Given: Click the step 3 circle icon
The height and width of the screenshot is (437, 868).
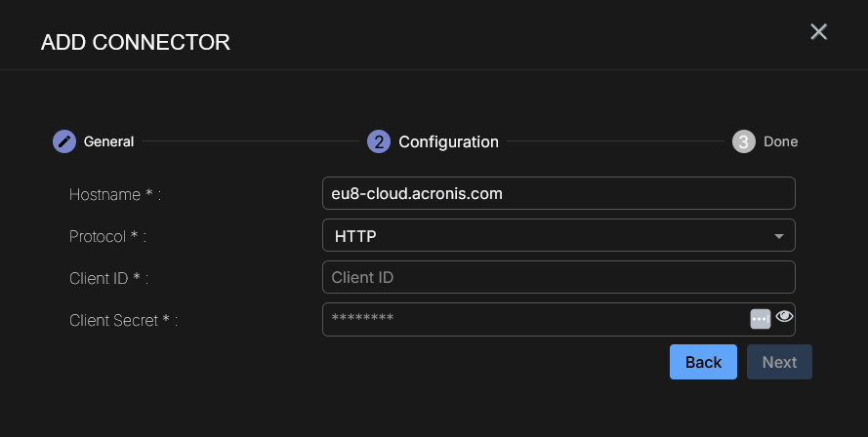Looking at the screenshot, I should point(744,141).
